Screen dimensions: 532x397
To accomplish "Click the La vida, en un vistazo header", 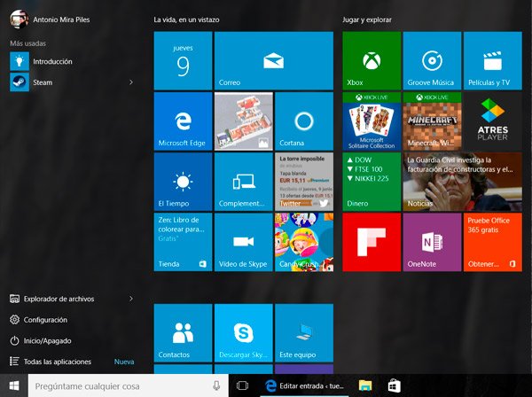I will coord(186,19).
